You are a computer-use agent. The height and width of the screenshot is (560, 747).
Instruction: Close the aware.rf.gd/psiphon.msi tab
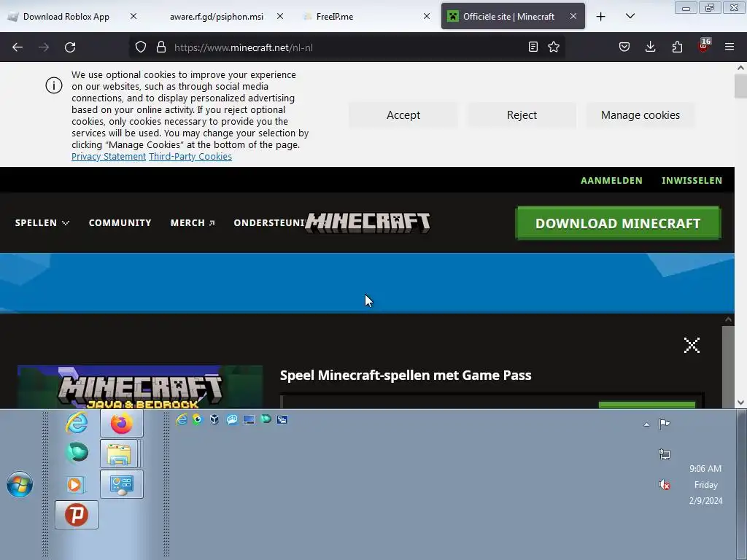280,16
